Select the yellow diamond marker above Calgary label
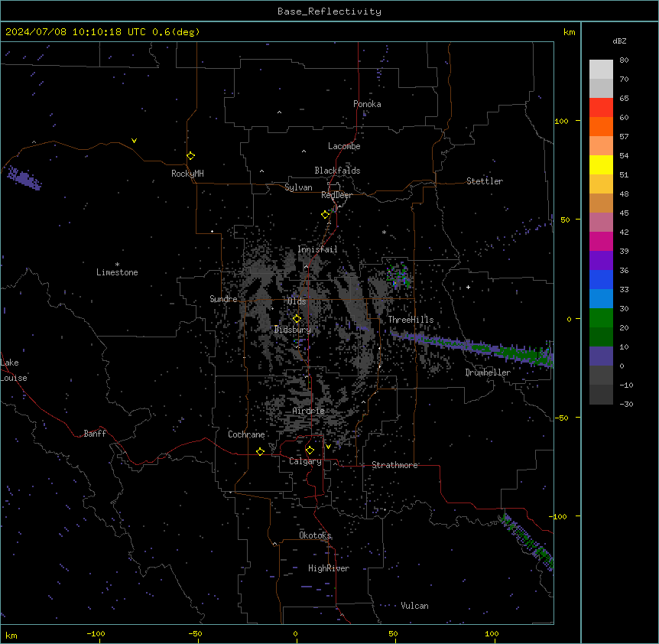 point(310,450)
